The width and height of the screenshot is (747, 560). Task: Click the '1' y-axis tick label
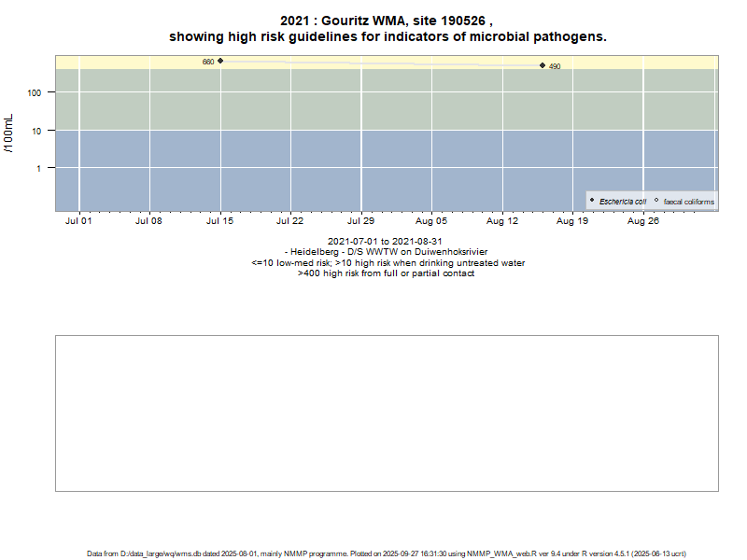pos(40,168)
